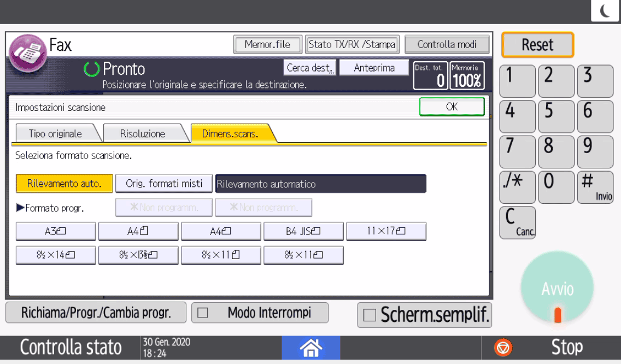Choose A4 landscape scan size
621x364 pixels.
coord(221,231)
